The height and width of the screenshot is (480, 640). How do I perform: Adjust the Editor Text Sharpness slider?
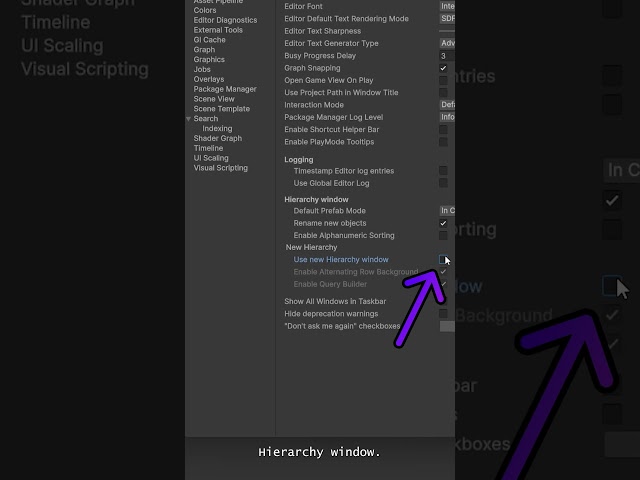(x=447, y=31)
